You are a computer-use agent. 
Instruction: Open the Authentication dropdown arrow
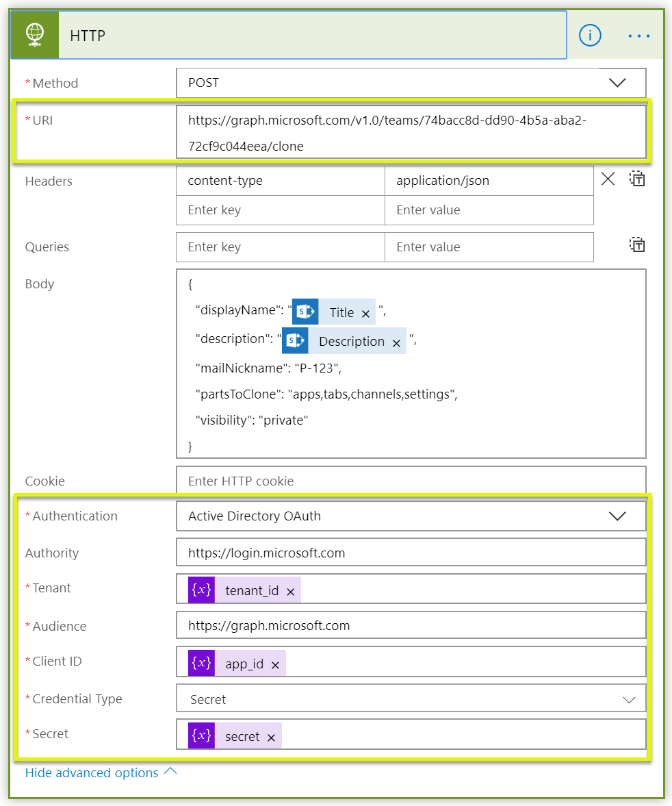617,516
